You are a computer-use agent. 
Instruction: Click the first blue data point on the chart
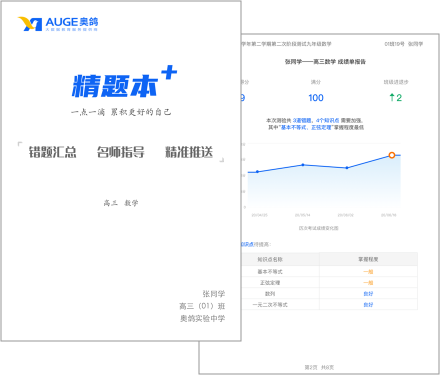pyautogui.click(x=257, y=172)
